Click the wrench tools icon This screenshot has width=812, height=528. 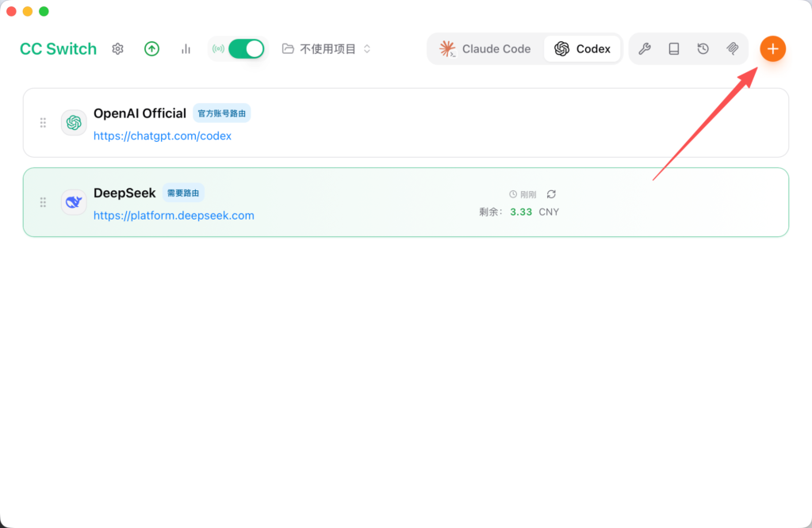coord(645,48)
